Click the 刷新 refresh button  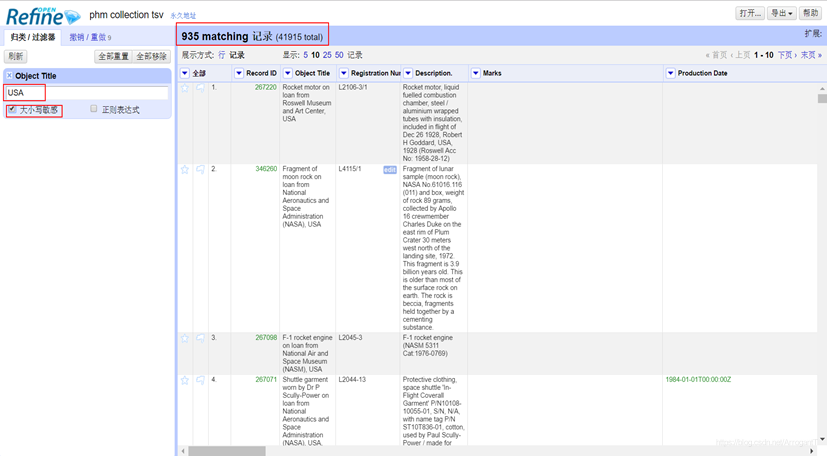coord(16,56)
